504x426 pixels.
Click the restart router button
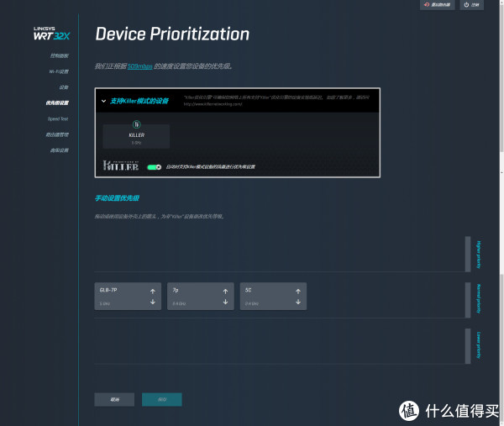[x=437, y=5]
